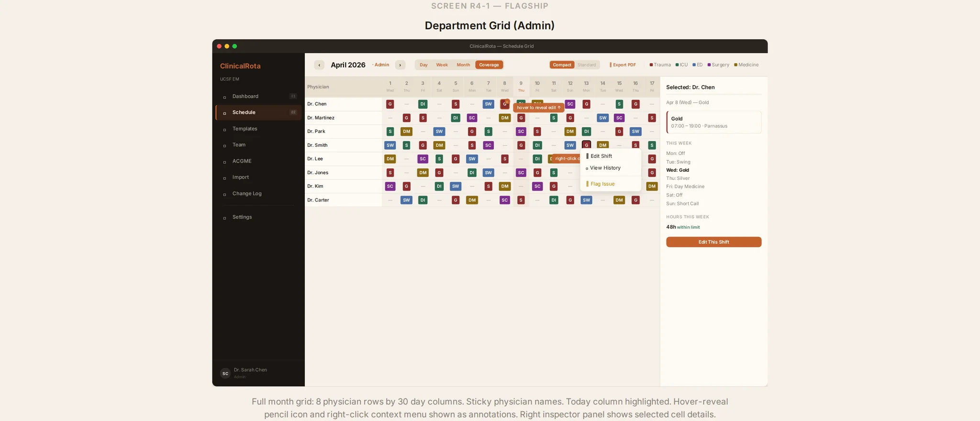Click 'Tue: Swing' in This Week
The width and height of the screenshot is (980, 421).
[x=678, y=162]
